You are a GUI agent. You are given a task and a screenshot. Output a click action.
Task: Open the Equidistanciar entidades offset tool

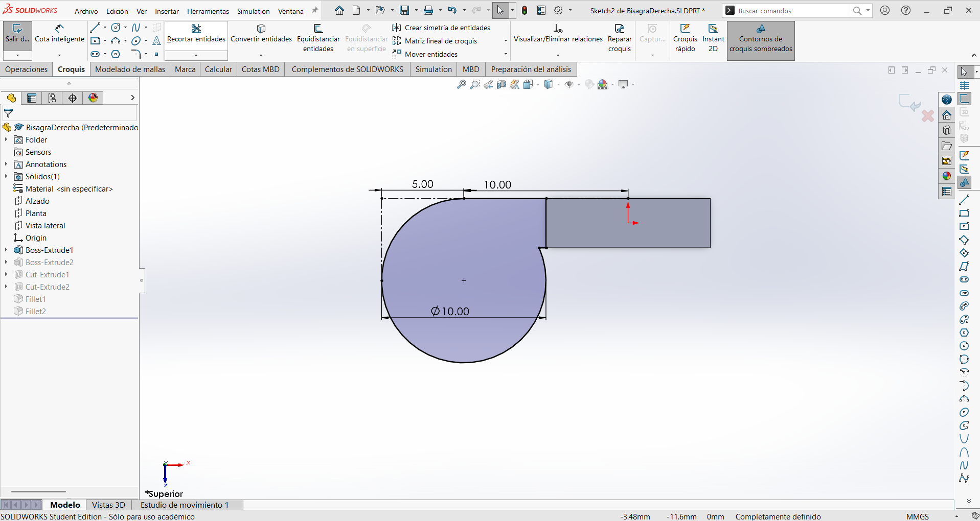point(318,38)
